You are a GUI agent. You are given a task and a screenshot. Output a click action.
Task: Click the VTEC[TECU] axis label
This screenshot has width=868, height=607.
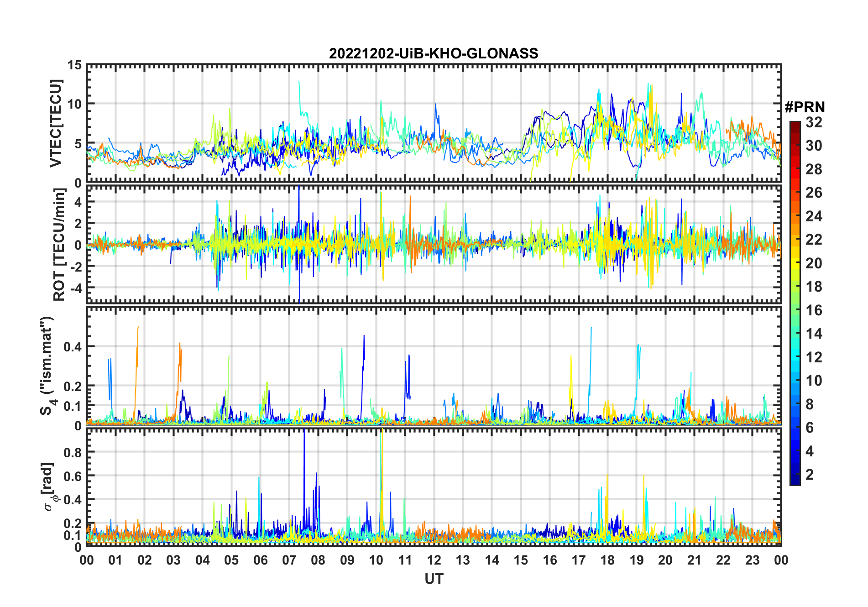coord(56,123)
